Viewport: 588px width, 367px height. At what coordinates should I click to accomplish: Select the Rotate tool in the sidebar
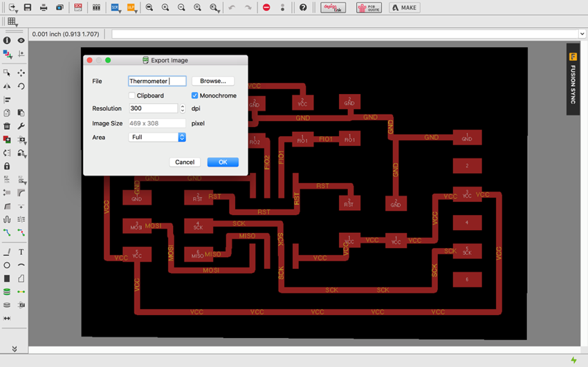21,86
